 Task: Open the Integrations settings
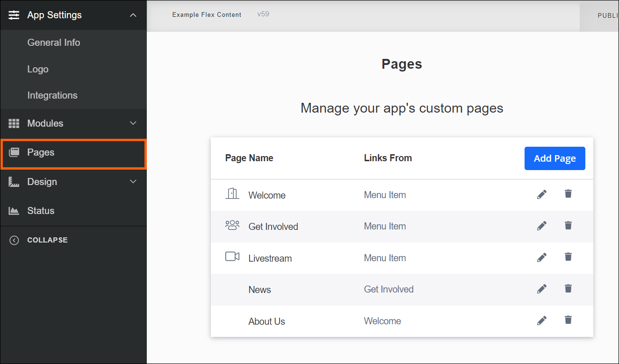point(52,95)
